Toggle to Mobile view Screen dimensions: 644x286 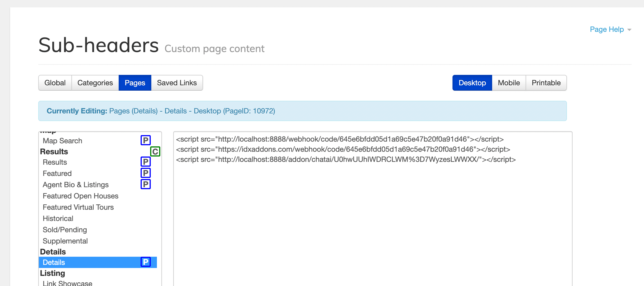[508, 83]
